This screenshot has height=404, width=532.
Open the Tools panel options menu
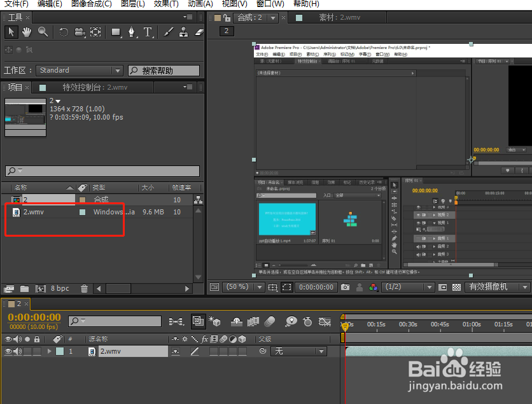click(x=188, y=17)
